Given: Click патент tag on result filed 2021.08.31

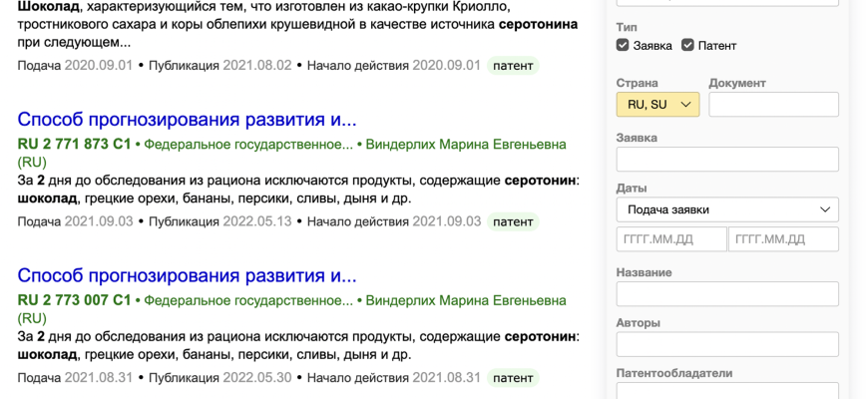Looking at the screenshot, I should tap(513, 378).
